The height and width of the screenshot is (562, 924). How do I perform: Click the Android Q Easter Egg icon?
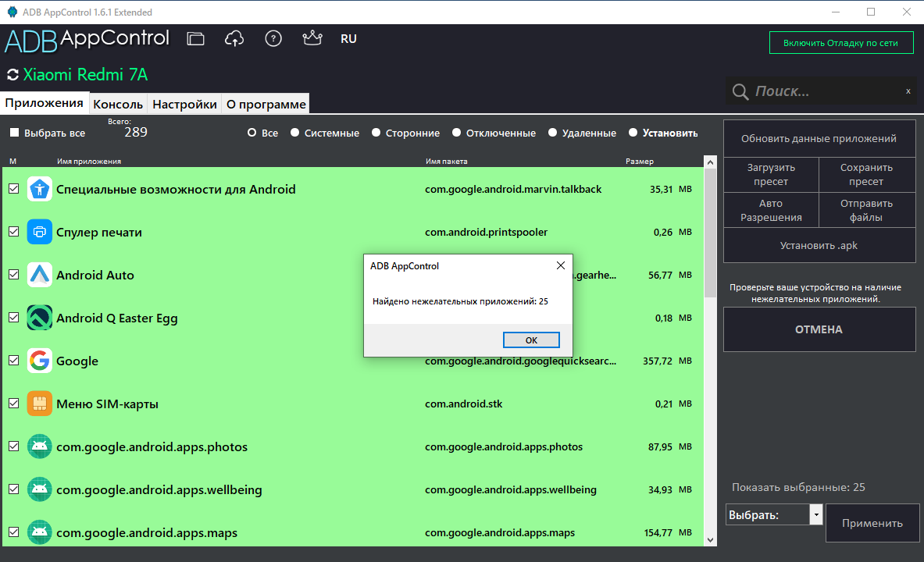(40, 318)
